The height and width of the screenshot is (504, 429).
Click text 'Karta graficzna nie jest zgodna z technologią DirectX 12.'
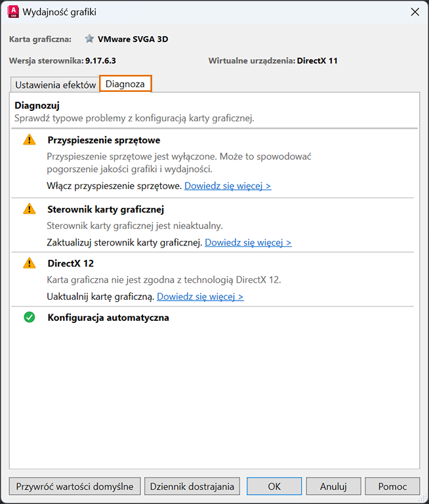[x=164, y=280]
